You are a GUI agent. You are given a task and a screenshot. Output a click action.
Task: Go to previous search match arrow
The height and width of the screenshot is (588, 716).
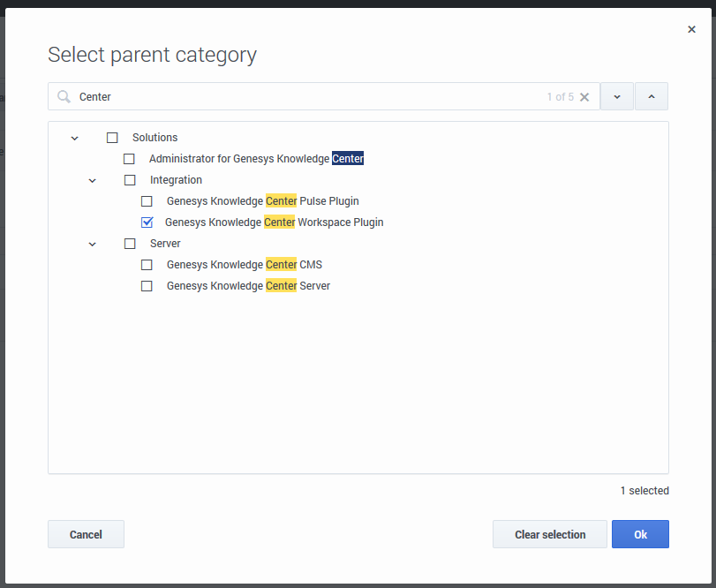[652, 97]
